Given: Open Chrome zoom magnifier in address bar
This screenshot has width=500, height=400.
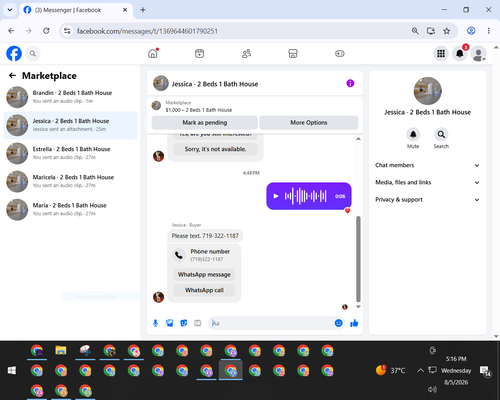Looking at the screenshot, I should coord(415,31).
